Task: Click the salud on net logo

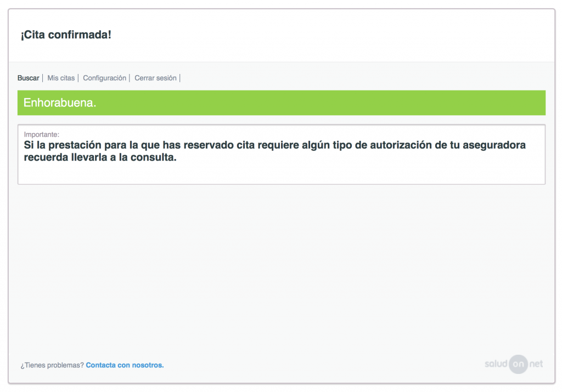Action: coord(514,364)
